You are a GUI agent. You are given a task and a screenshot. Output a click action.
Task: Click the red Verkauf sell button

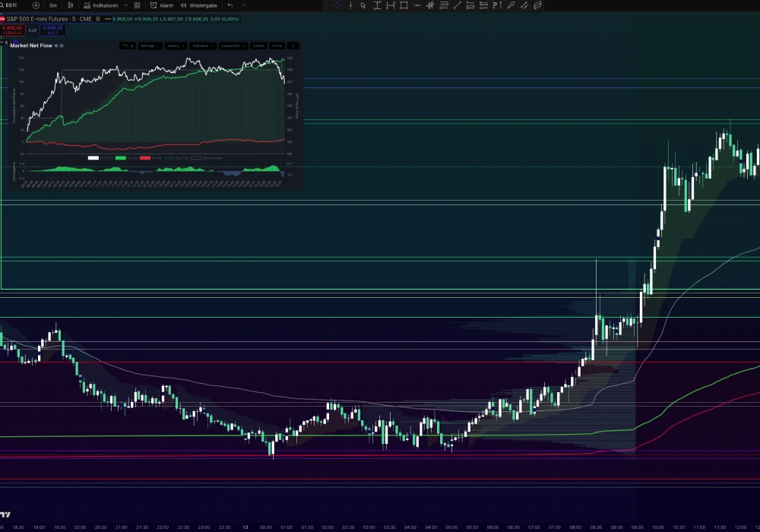coord(12,30)
